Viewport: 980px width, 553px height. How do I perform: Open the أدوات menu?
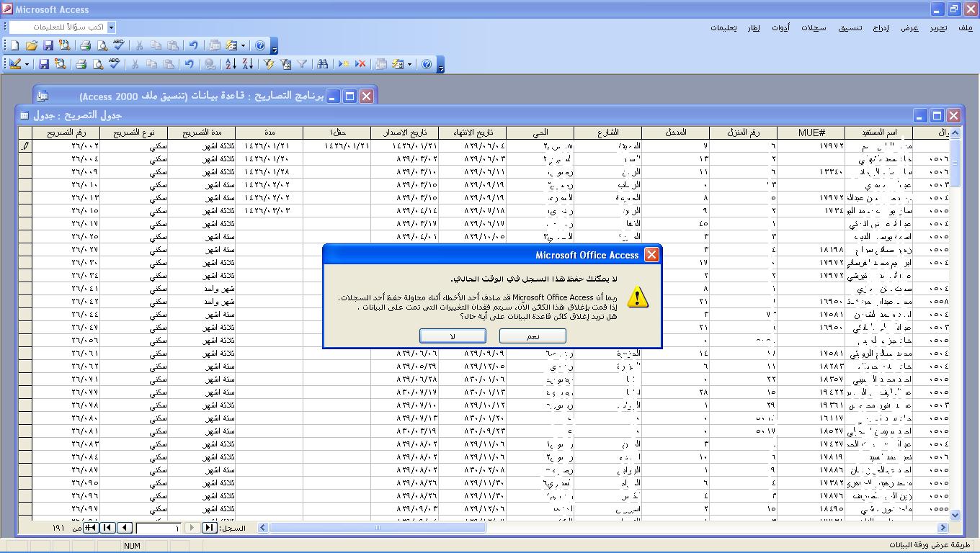pyautogui.click(x=780, y=27)
